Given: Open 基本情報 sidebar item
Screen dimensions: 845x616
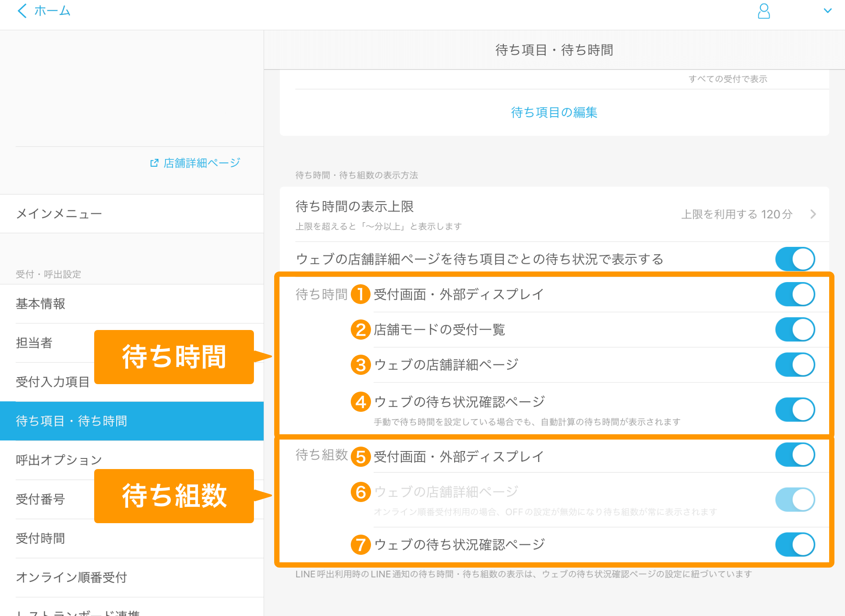Looking at the screenshot, I should tap(40, 304).
